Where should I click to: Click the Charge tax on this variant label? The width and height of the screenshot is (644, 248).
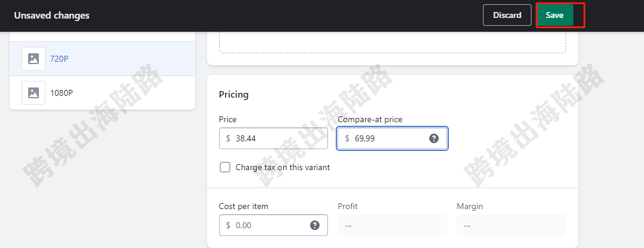[x=282, y=167]
